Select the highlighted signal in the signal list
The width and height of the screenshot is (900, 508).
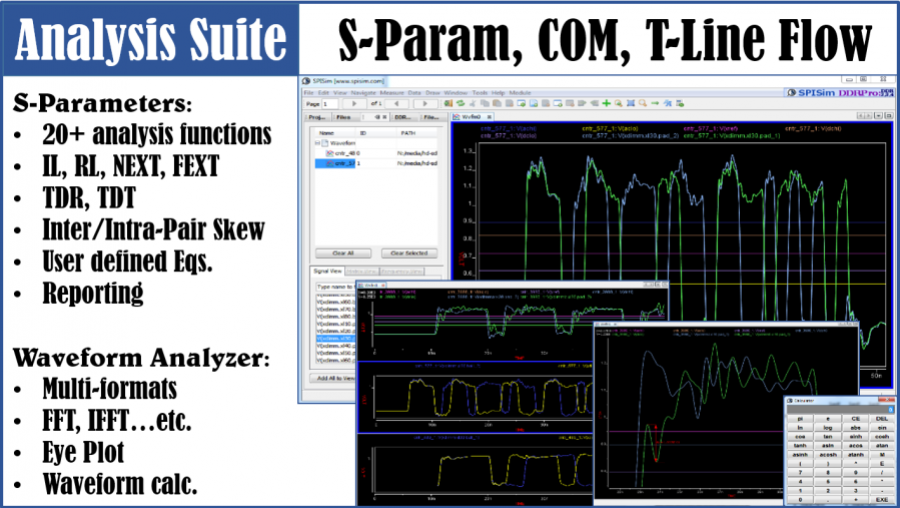tap(330, 338)
